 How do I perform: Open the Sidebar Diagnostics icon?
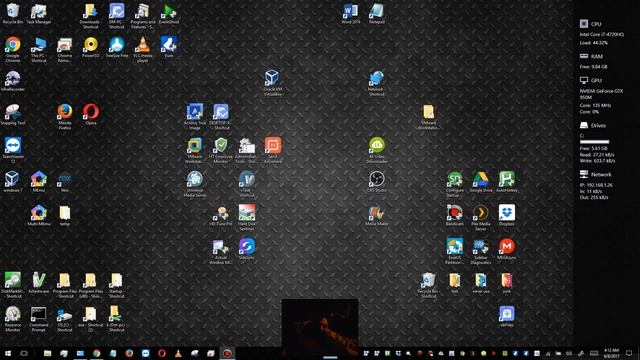click(x=480, y=251)
